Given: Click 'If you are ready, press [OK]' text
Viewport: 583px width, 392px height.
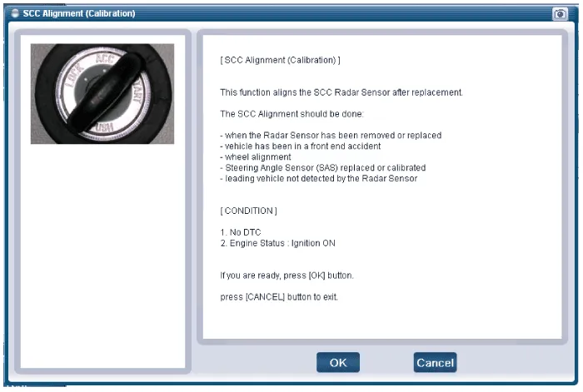Looking at the screenshot, I should click(281, 275).
